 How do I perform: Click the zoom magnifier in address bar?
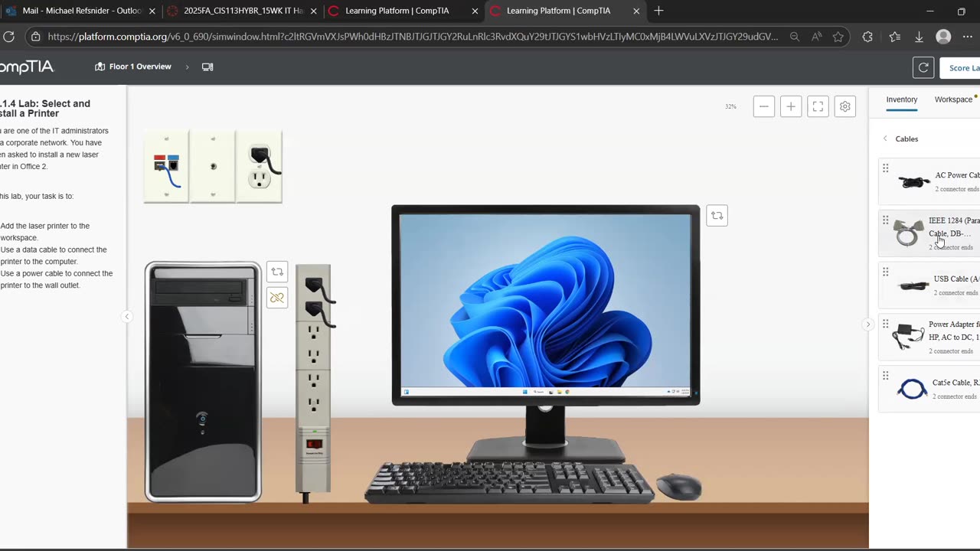coord(795,37)
